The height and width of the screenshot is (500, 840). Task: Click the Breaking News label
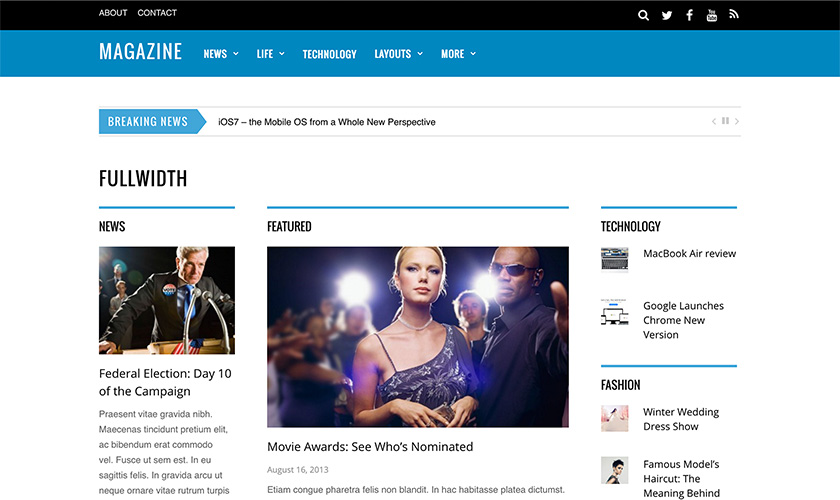point(148,122)
